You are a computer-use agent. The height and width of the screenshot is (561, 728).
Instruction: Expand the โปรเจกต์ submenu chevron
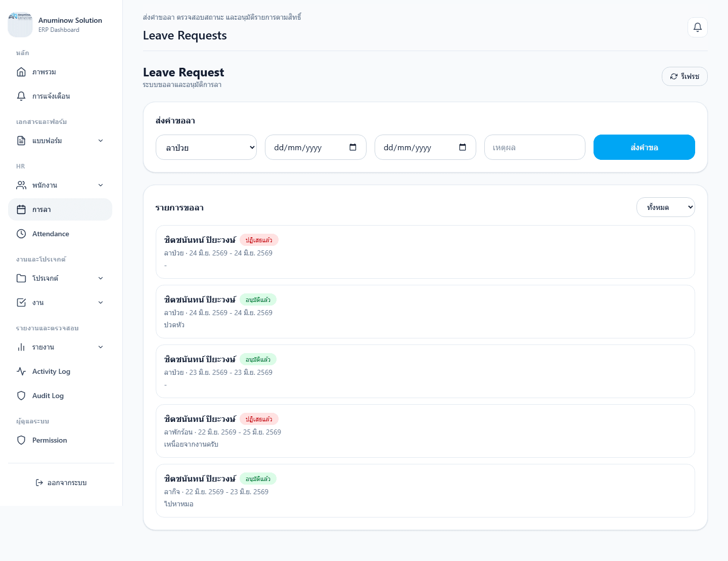tap(101, 278)
